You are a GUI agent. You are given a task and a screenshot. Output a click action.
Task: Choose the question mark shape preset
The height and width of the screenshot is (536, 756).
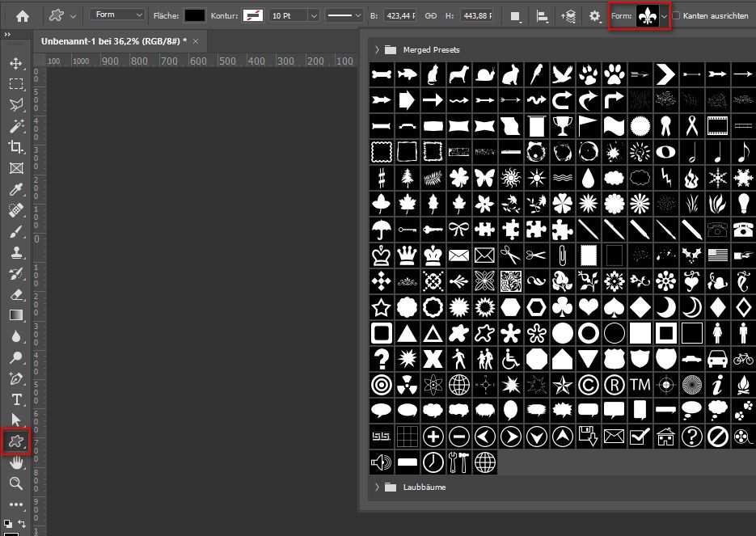(382, 359)
